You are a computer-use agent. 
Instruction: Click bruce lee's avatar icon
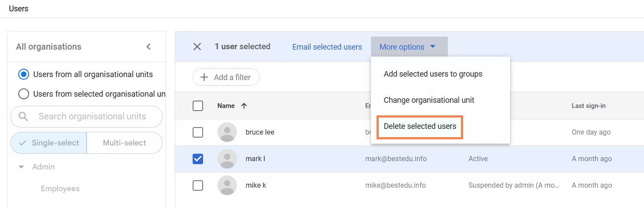(x=227, y=132)
